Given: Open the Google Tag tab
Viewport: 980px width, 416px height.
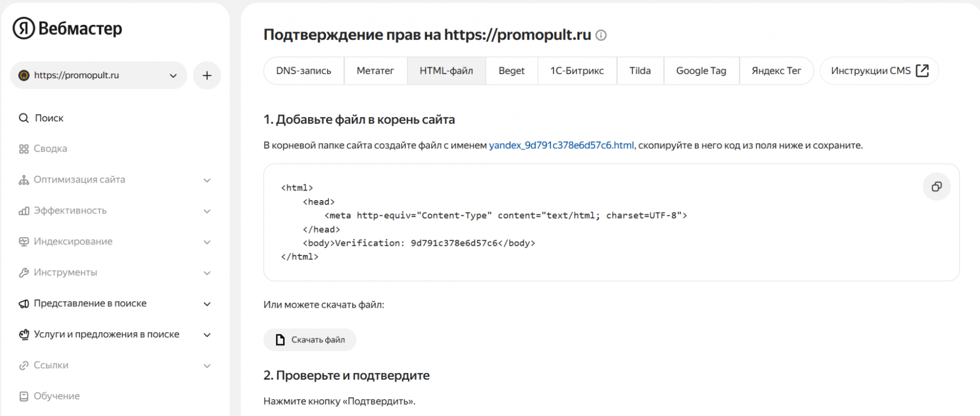Looking at the screenshot, I should 701,71.
